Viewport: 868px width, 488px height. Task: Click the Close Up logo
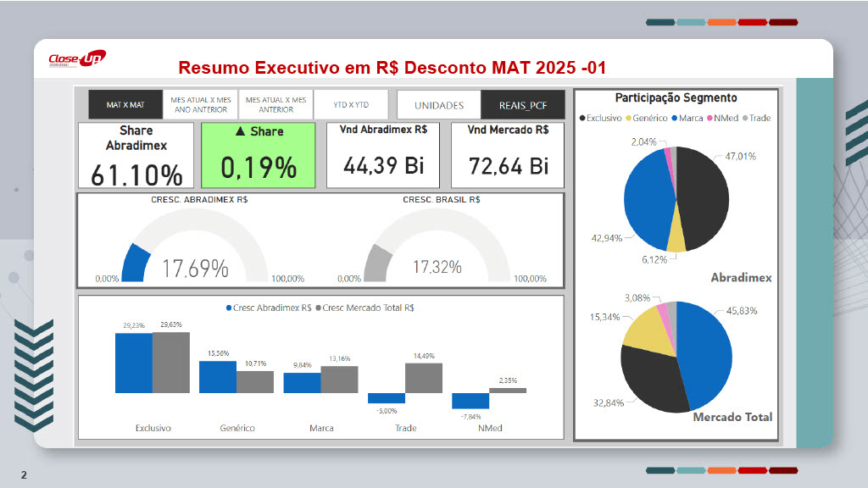[x=76, y=60]
